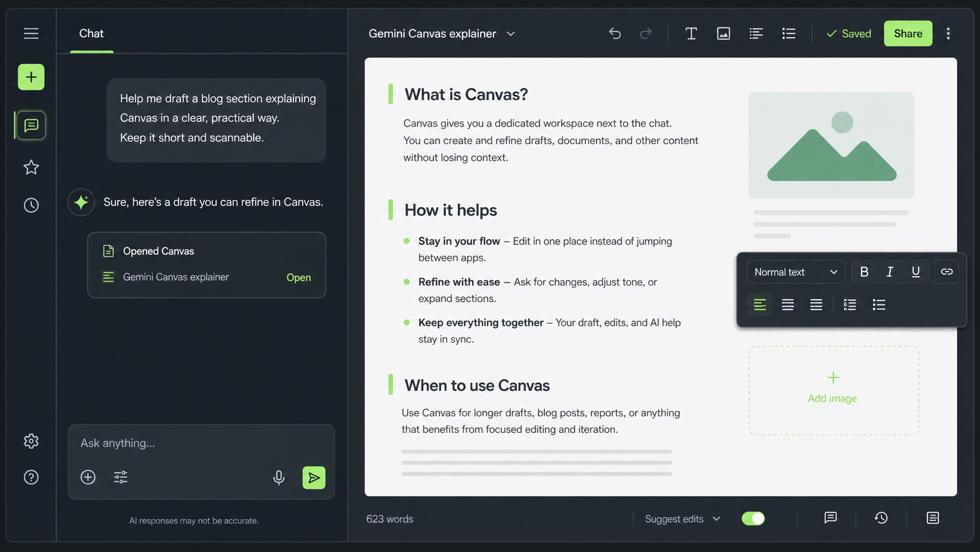Expand the Suggest edits dropdown
This screenshot has width=980, height=552.
pyautogui.click(x=683, y=519)
